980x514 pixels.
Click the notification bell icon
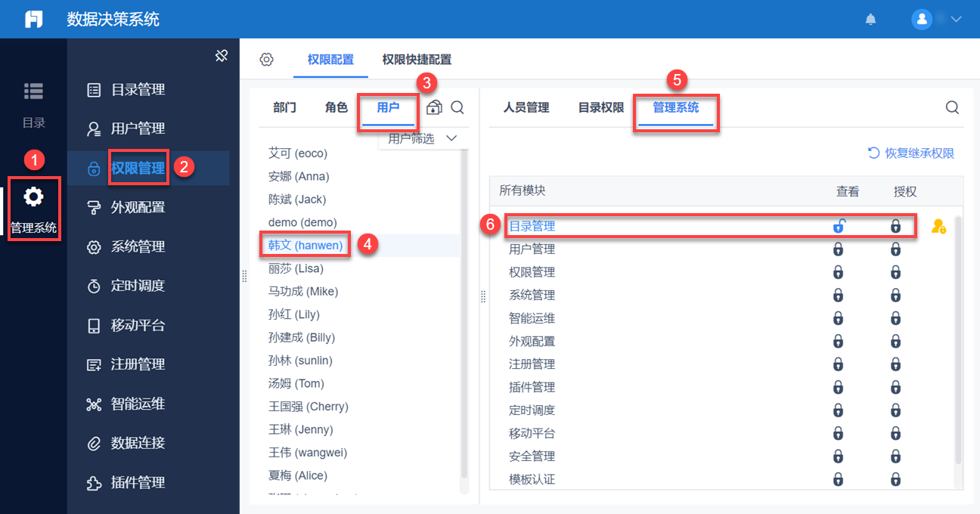pyautogui.click(x=871, y=20)
